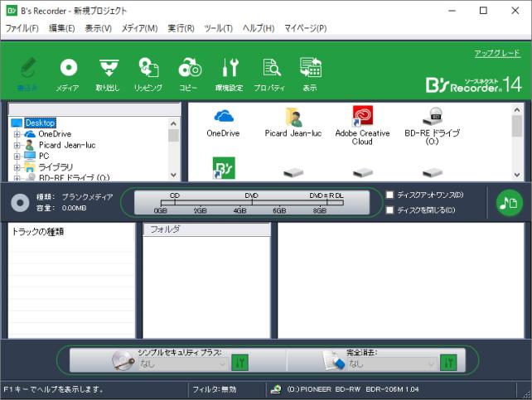Click the アップグレード link
The width and height of the screenshot is (532, 400).
coord(497,53)
